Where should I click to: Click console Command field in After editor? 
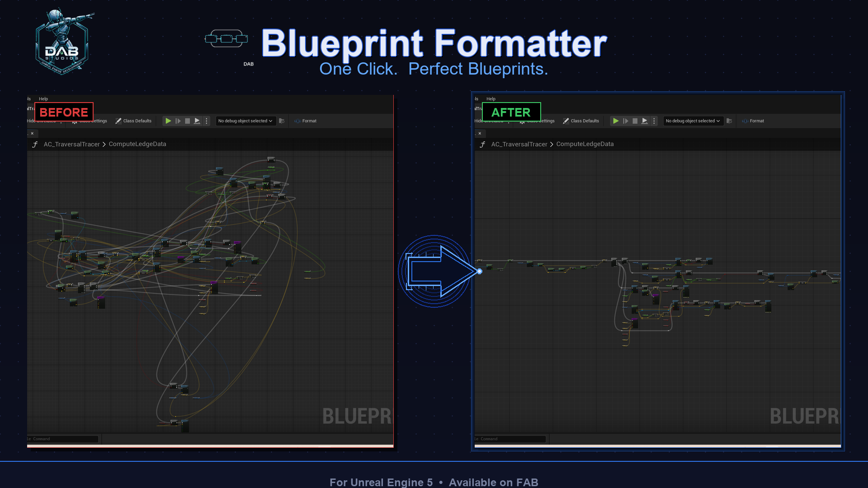(510, 439)
